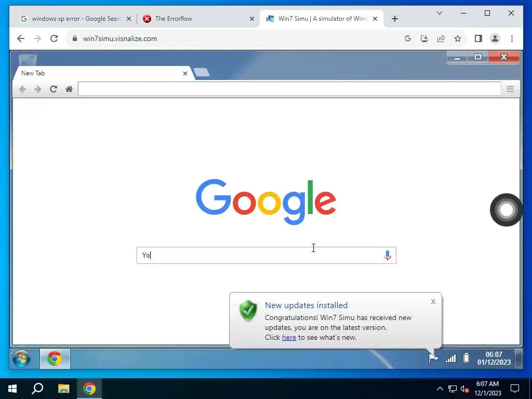
Task: Click Chrome in the Windows 10 taskbar
Action: [x=89, y=389]
